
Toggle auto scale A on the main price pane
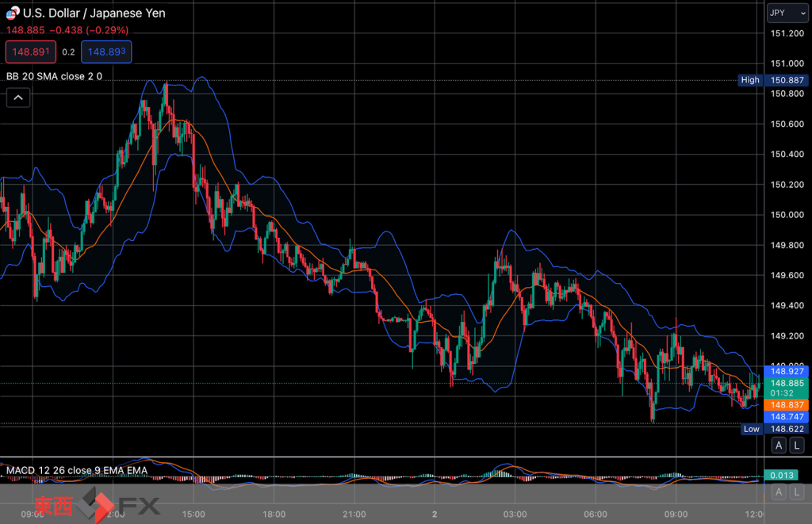click(x=779, y=446)
